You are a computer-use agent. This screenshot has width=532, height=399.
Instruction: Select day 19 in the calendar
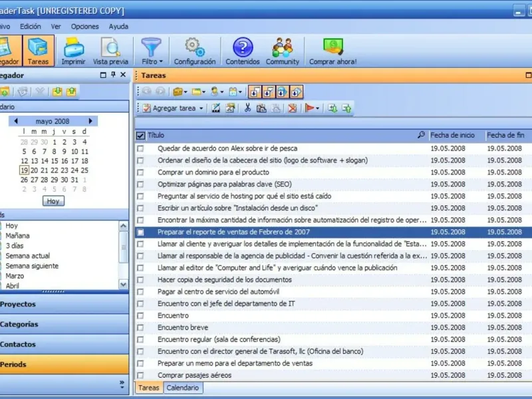click(24, 170)
